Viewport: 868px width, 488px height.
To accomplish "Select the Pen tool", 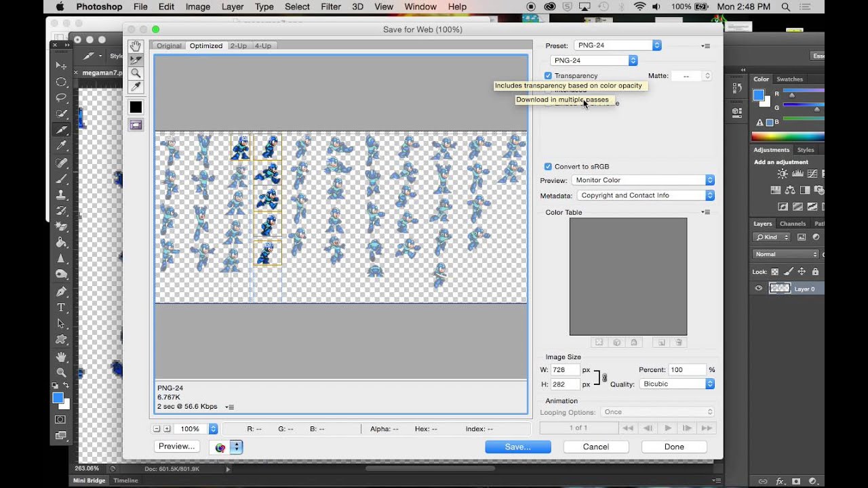I will point(62,291).
